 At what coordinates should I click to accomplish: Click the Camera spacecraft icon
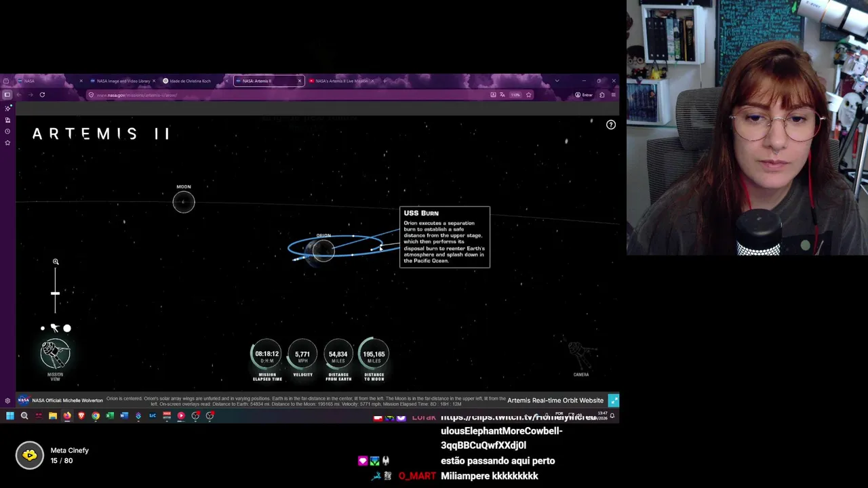pyautogui.click(x=581, y=354)
